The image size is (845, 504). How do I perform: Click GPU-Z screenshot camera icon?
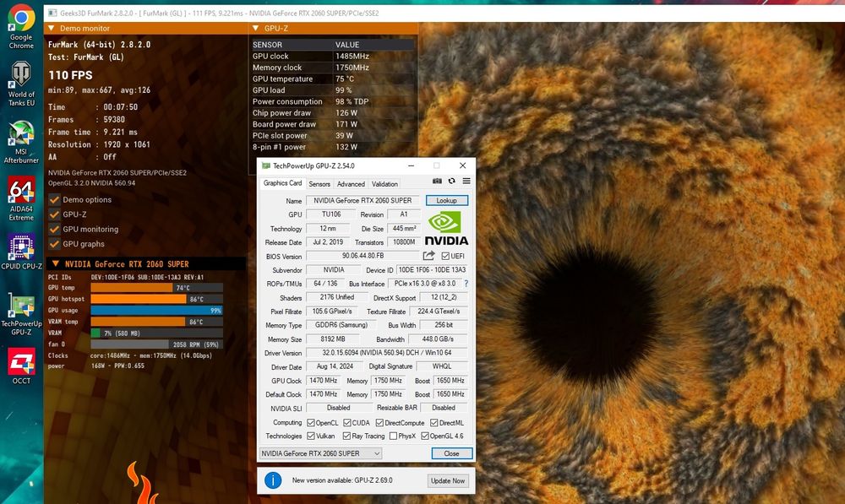tap(437, 181)
